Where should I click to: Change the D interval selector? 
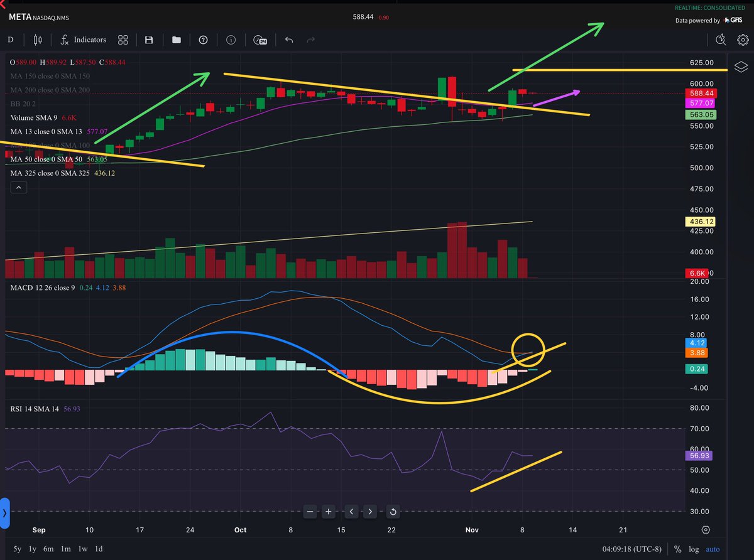[x=10, y=40]
